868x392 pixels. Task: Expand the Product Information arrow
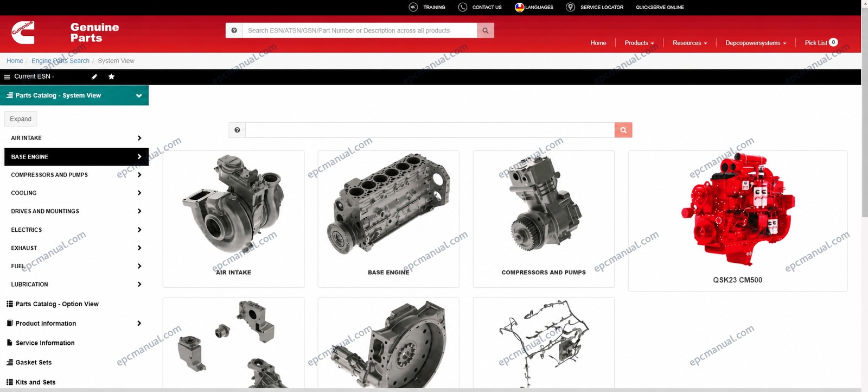pos(139,323)
